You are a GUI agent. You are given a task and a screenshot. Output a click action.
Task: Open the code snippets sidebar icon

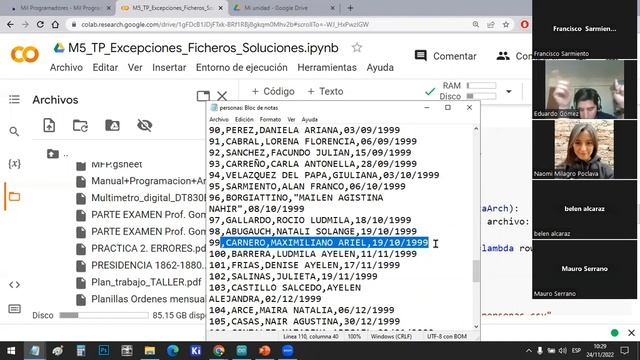[x=14, y=284]
